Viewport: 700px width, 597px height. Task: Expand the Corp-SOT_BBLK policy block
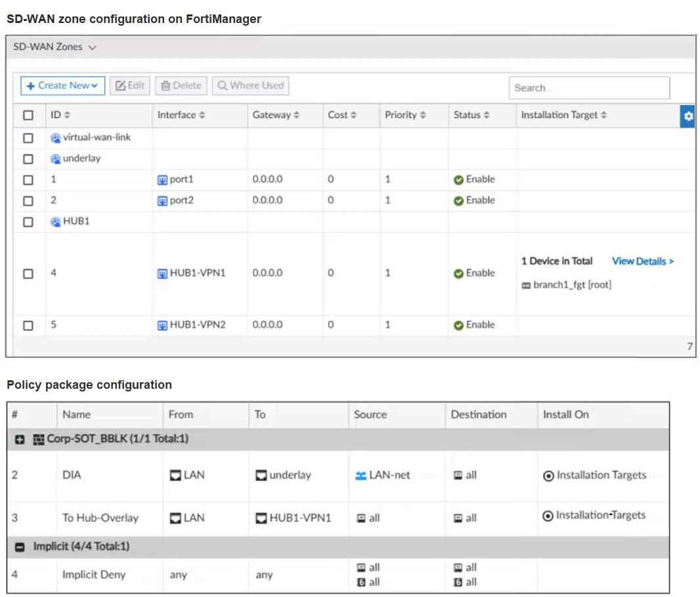pyautogui.click(x=20, y=440)
